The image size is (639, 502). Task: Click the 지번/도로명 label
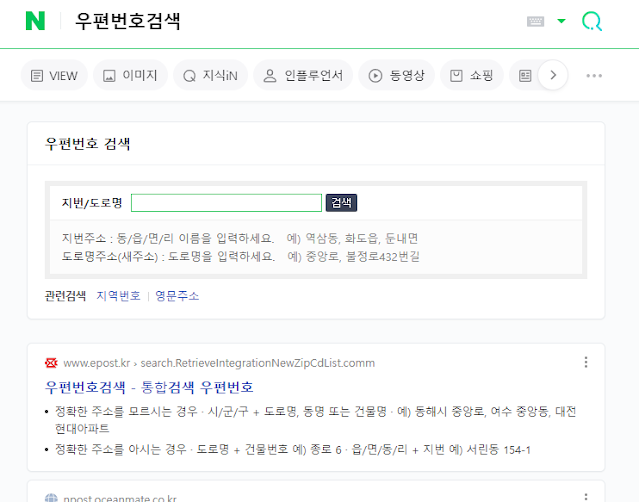pos(92,203)
